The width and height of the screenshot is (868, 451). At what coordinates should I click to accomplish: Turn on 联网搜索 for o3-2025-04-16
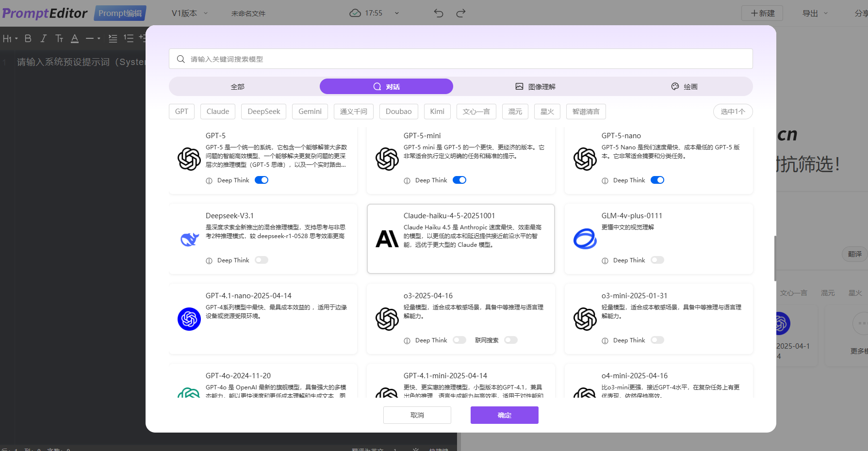[511, 340]
